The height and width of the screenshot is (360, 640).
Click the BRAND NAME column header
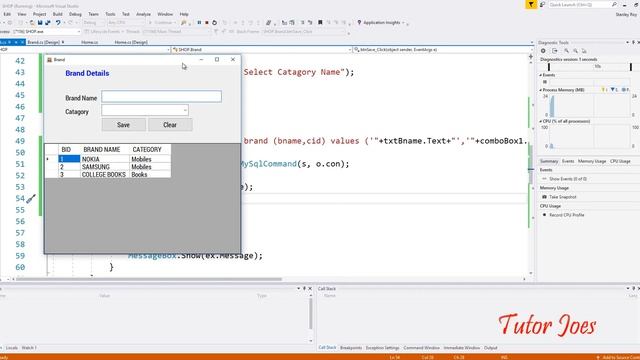pos(104,149)
